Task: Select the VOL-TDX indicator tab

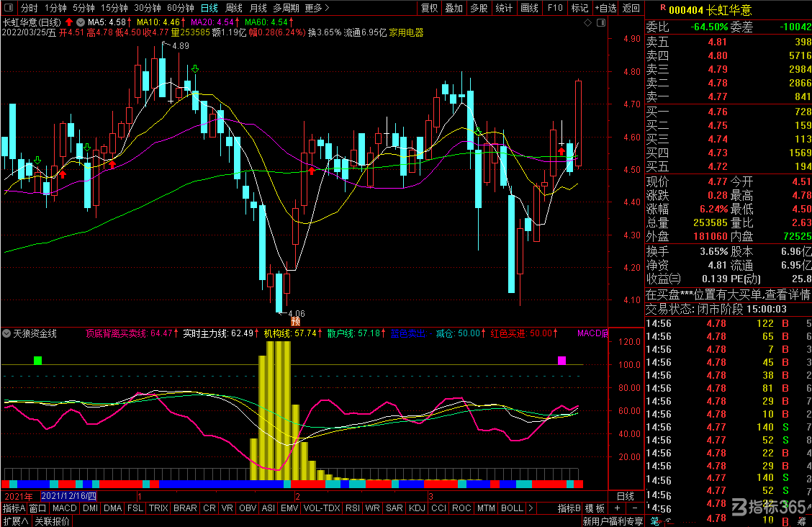Action: point(322,508)
